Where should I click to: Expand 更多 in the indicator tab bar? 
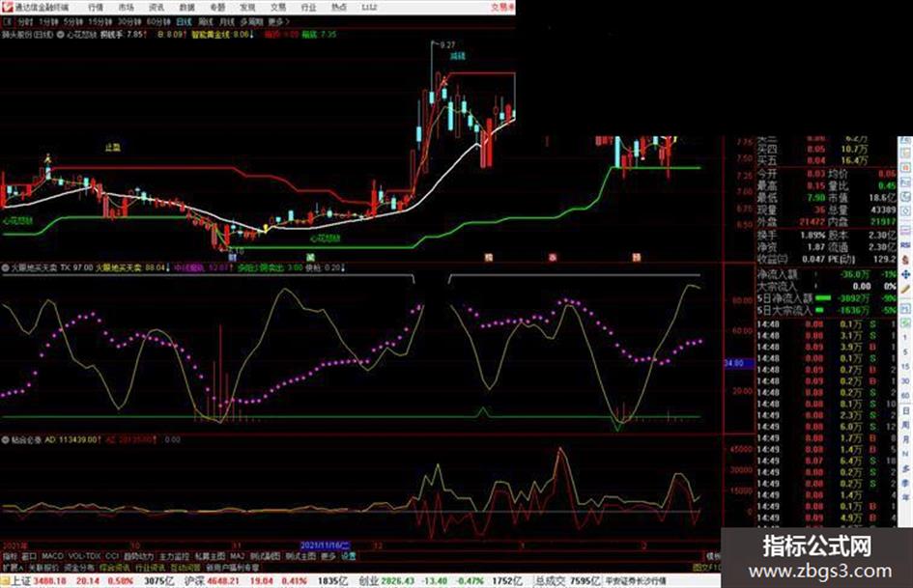(x=328, y=556)
